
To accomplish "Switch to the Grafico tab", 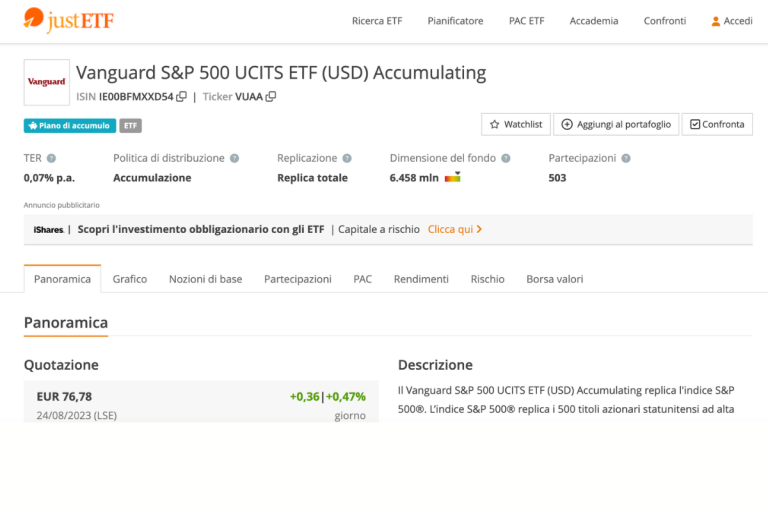I will coord(130,279).
